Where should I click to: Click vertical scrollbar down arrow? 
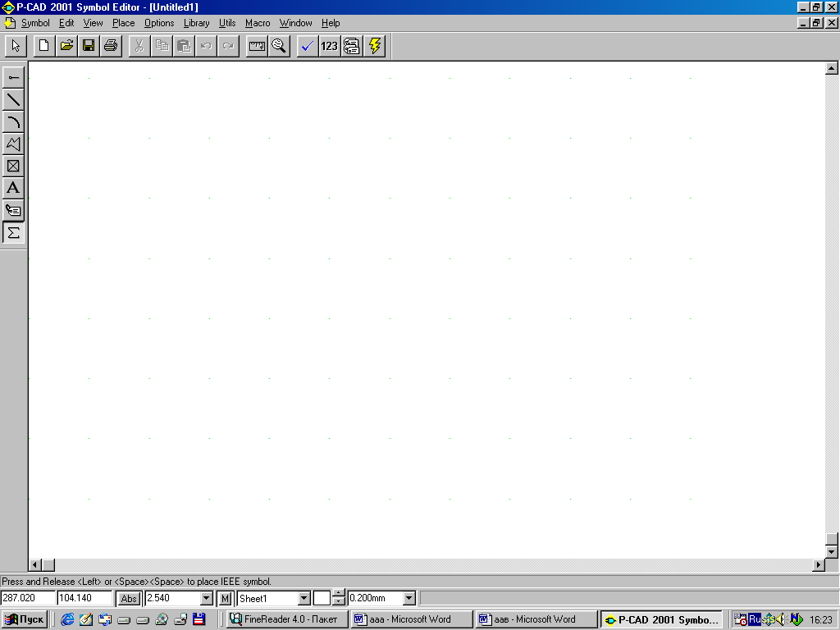pos(832,552)
